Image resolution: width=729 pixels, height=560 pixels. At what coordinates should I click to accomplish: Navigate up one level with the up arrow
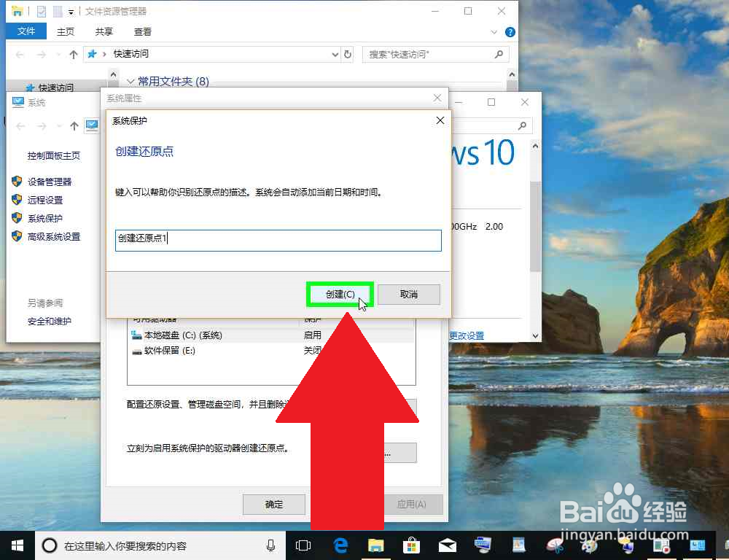click(75, 54)
